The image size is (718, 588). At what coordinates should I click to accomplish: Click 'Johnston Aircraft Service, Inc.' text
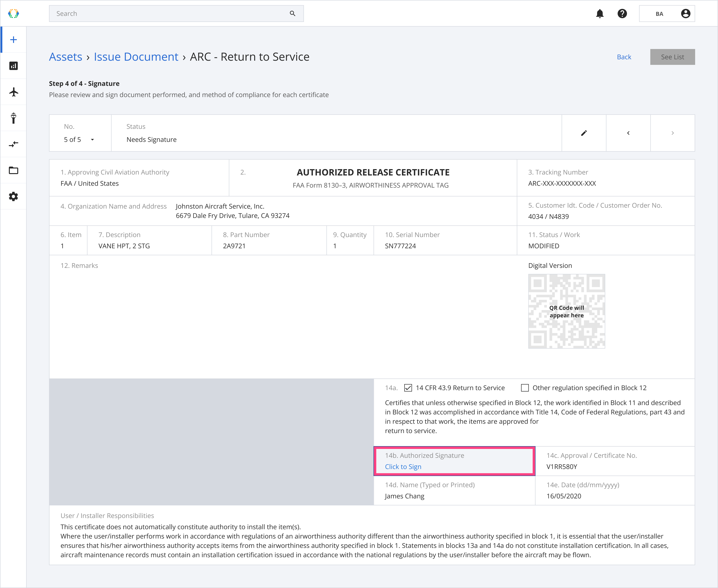coord(220,206)
